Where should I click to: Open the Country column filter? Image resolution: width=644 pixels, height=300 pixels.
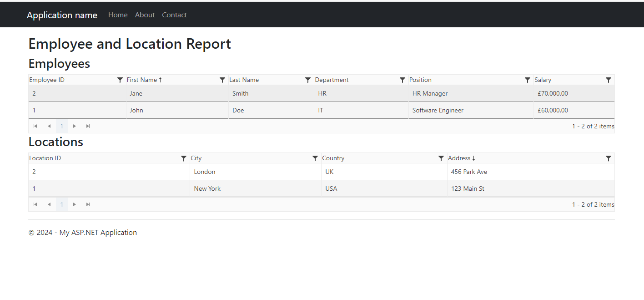[441, 158]
